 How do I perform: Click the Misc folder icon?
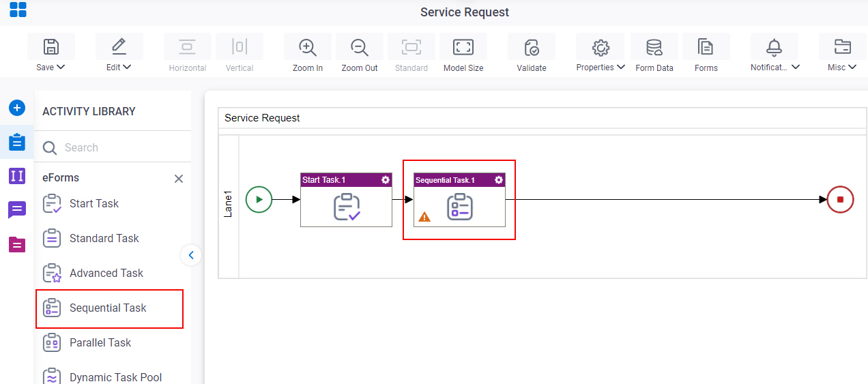(843, 47)
